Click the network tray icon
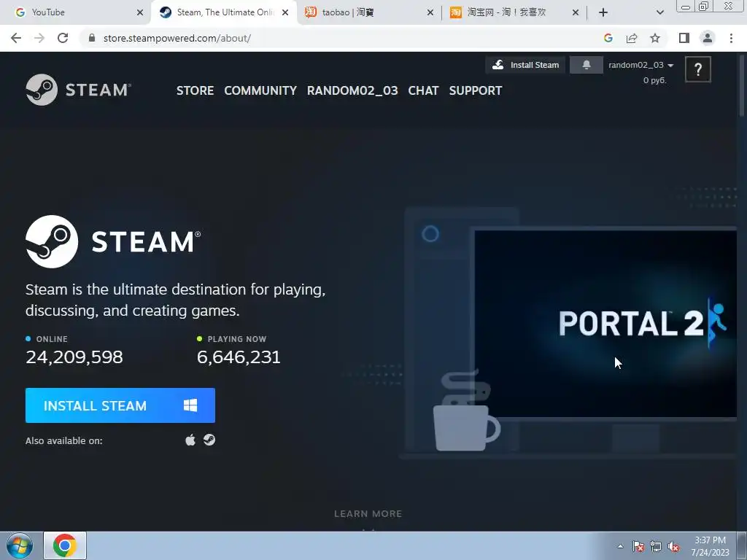This screenshot has width=747, height=560. [x=656, y=546]
